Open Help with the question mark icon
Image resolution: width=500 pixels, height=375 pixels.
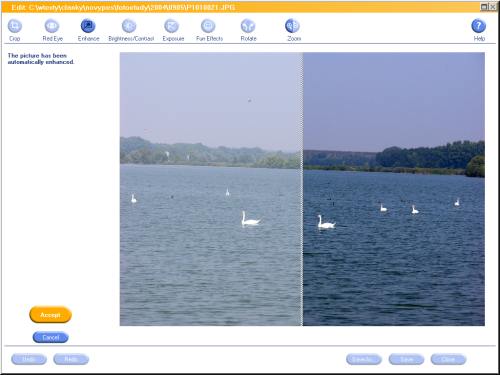point(479,26)
